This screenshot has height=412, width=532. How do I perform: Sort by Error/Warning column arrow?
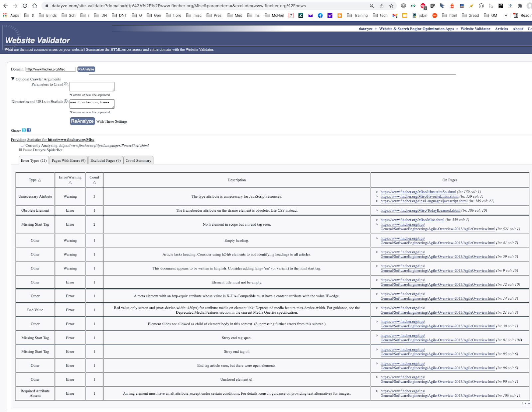pos(70,182)
